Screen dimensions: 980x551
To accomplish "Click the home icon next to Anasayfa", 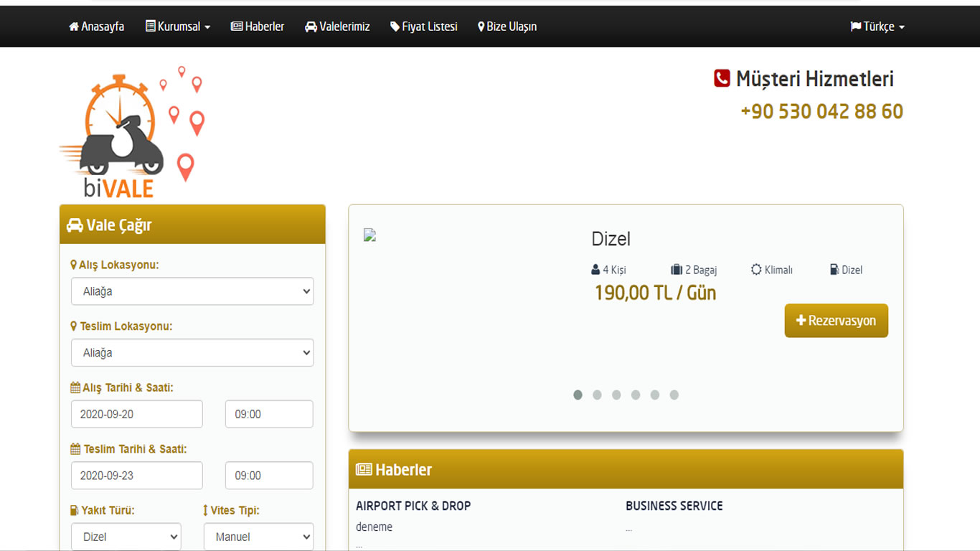I will [x=74, y=27].
